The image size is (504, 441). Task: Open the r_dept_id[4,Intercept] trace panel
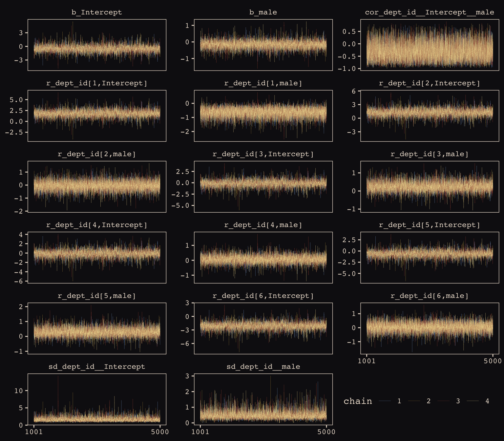(97, 258)
